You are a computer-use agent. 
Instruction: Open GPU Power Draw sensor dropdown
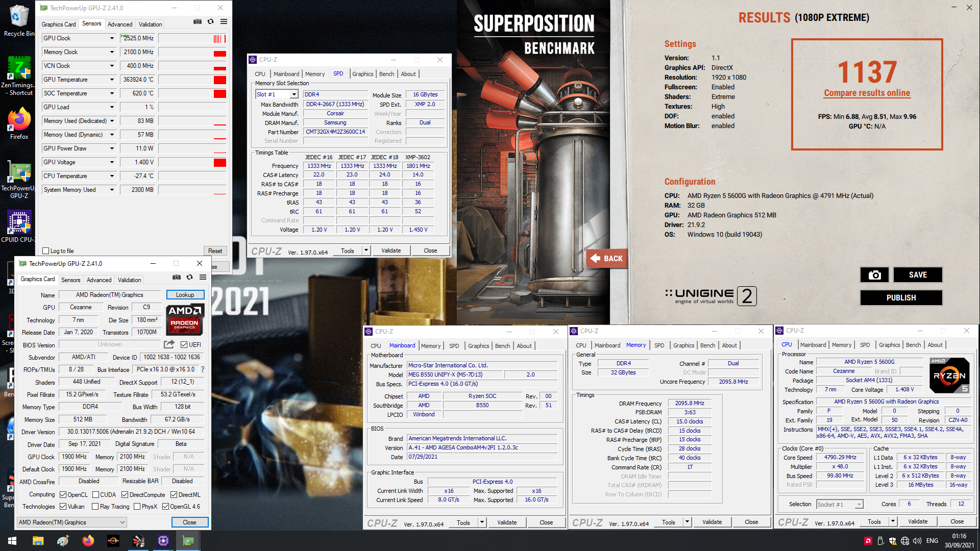[112, 148]
